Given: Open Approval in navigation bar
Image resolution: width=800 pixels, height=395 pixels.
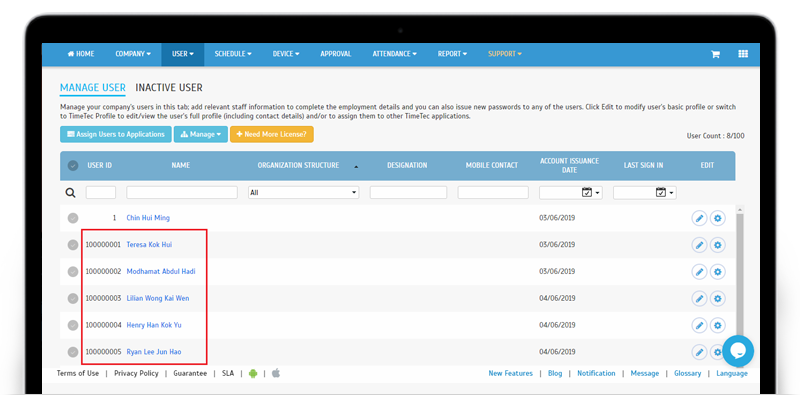Looking at the screenshot, I should (x=336, y=54).
